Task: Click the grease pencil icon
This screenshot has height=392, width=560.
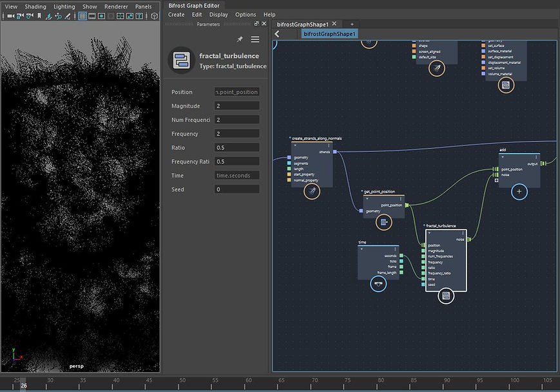Action: point(68,16)
